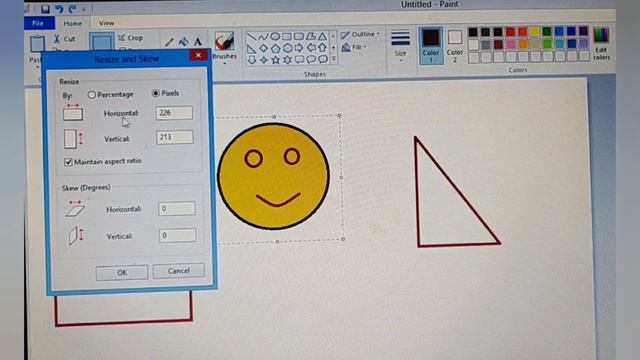
Task: Click the Cut scissors tool
Action: point(64,39)
